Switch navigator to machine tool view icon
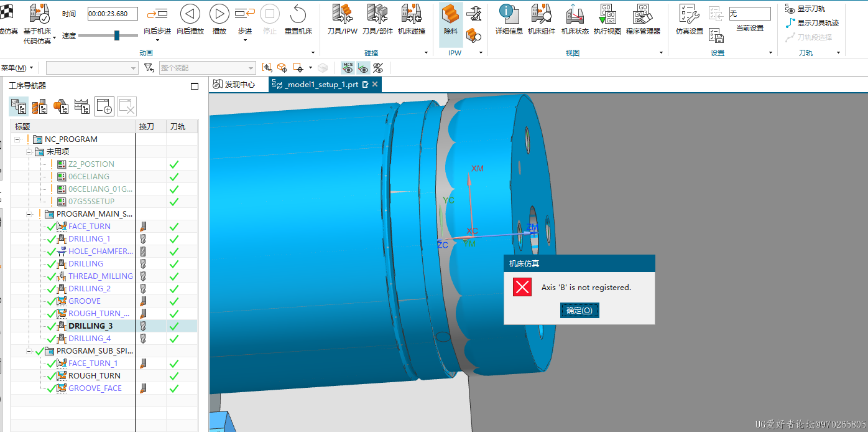Image resolution: width=868 pixels, height=432 pixels. tap(40, 106)
